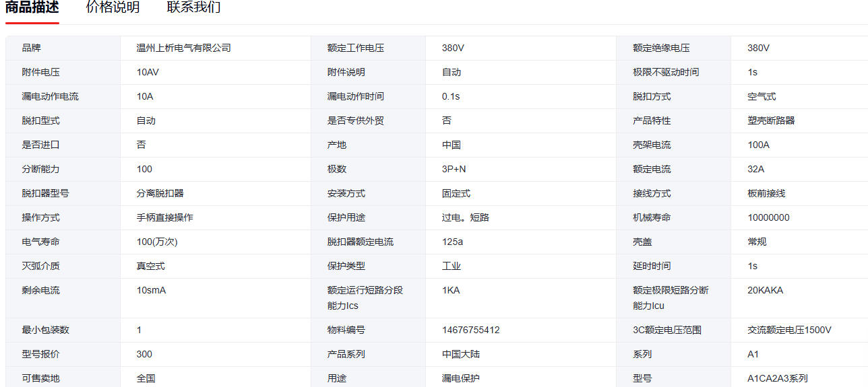Switch to the 商品描述 tab
Viewport: 868px width, 387px height.
[32, 8]
